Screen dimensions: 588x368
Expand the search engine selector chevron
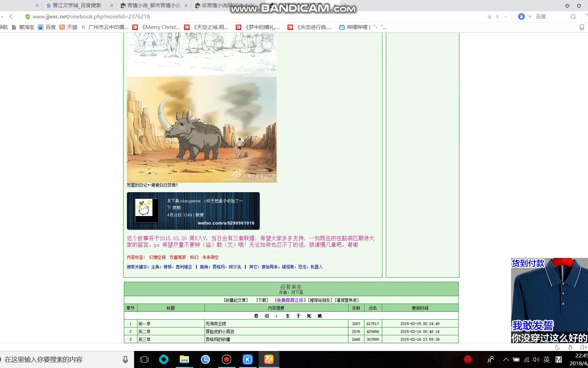coord(530,16)
